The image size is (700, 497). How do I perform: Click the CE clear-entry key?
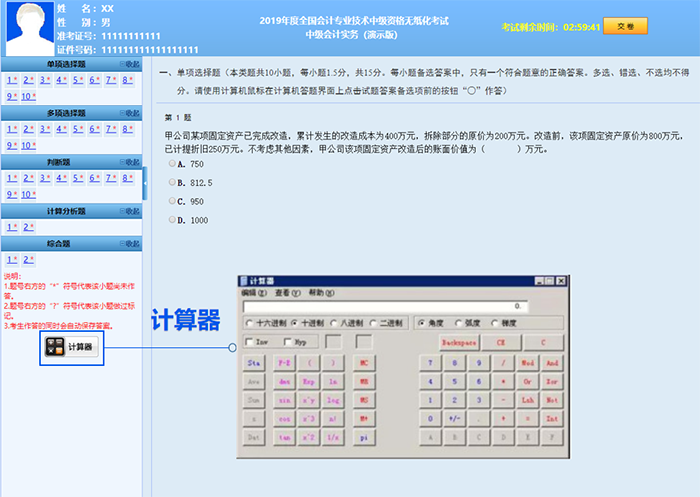(501, 342)
